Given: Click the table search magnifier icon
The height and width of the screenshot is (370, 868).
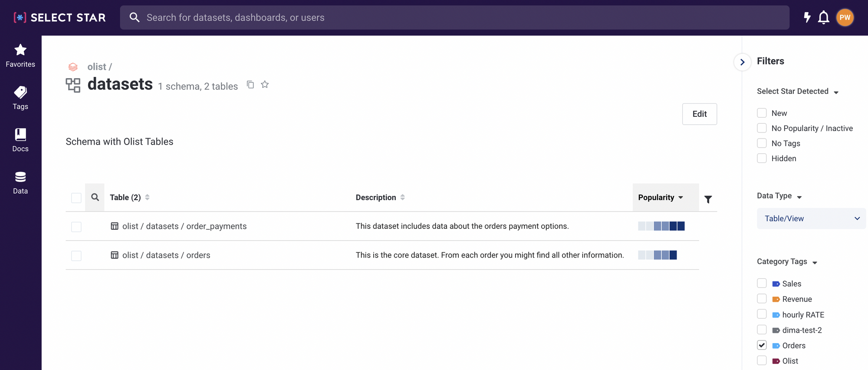Looking at the screenshot, I should 95,198.
